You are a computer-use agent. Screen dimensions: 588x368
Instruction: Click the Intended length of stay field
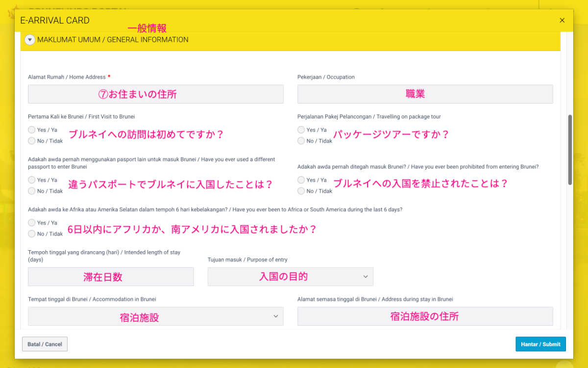(110, 276)
